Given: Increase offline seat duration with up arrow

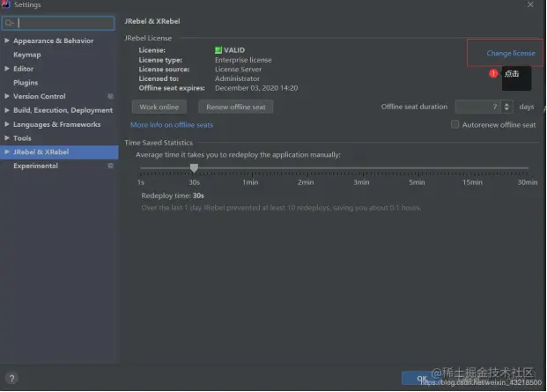Looking at the screenshot, I should pyautogui.click(x=506, y=104).
